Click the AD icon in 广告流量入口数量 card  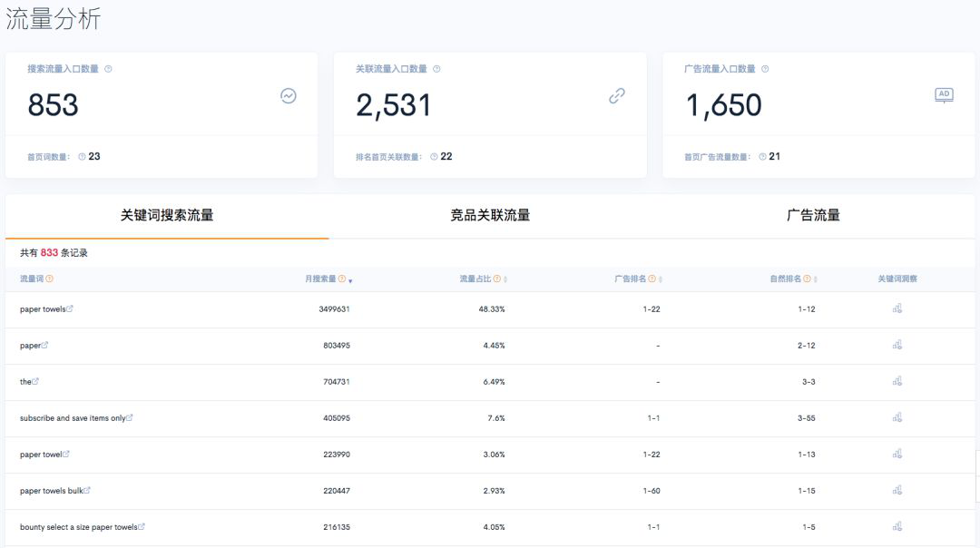[x=944, y=93]
